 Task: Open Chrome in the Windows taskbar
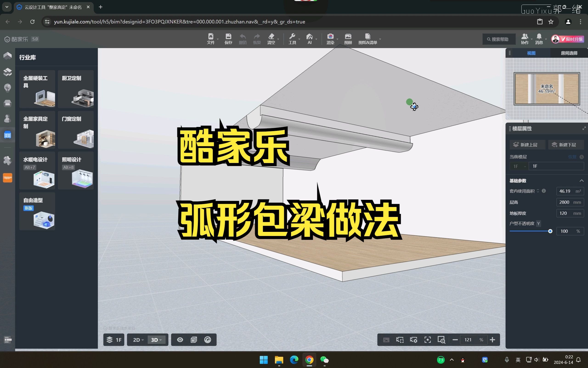(x=309, y=360)
